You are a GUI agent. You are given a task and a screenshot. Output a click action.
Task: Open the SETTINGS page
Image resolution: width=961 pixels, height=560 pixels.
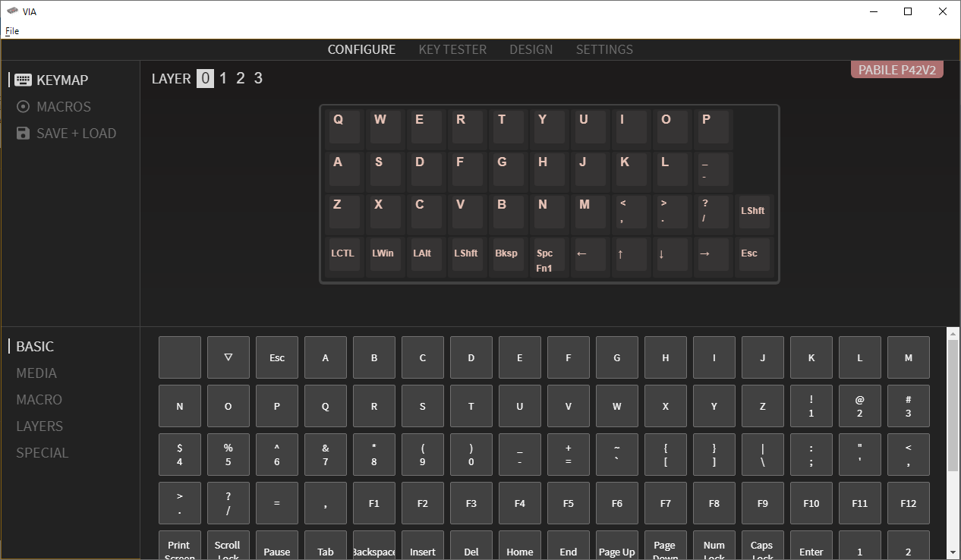[604, 49]
